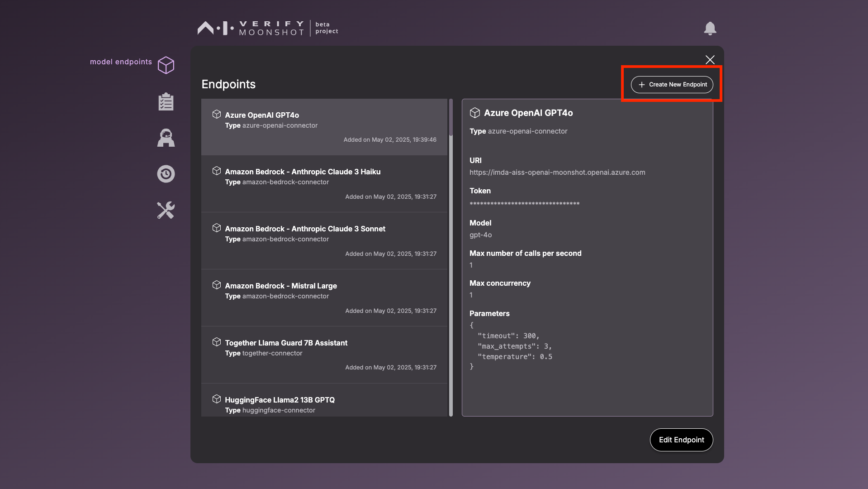868x489 pixels.
Task: Click the notification bell icon
Action: pyautogui.click(x=710, y=29)
